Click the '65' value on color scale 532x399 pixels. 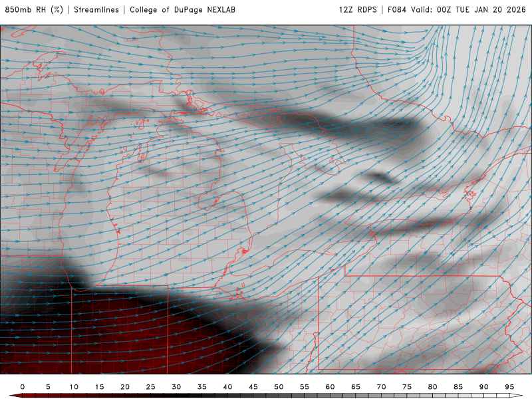(356, 387)
